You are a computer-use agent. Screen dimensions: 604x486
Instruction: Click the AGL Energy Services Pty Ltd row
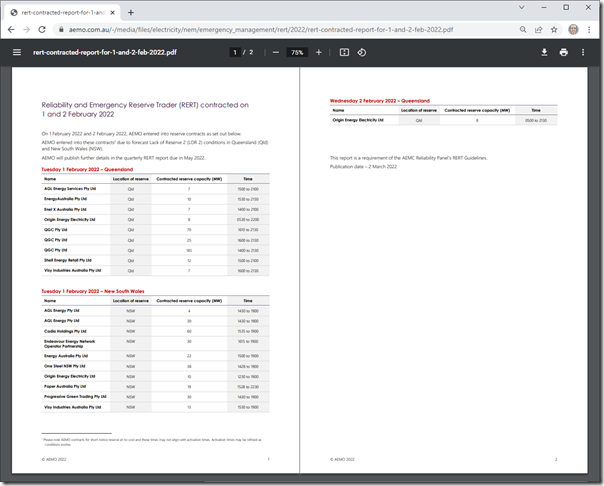[x=155, y=189]
